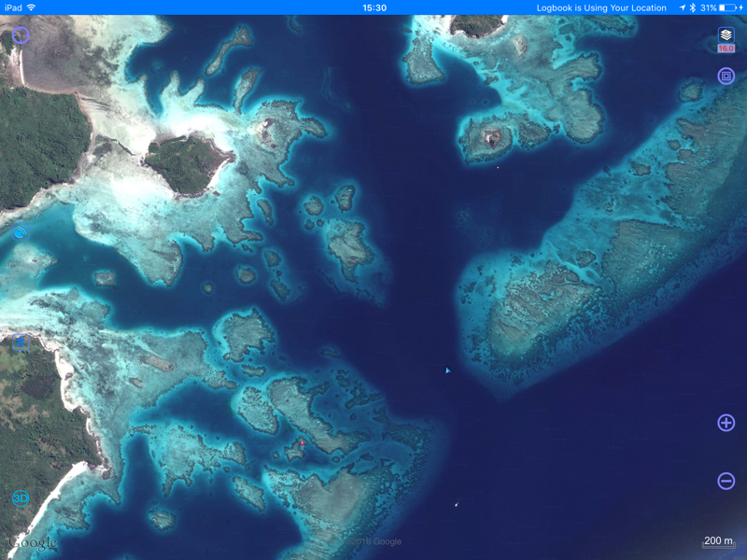Zoom in with the plus button
This screenshot has height=560, width=747.
tap(726, 423)
